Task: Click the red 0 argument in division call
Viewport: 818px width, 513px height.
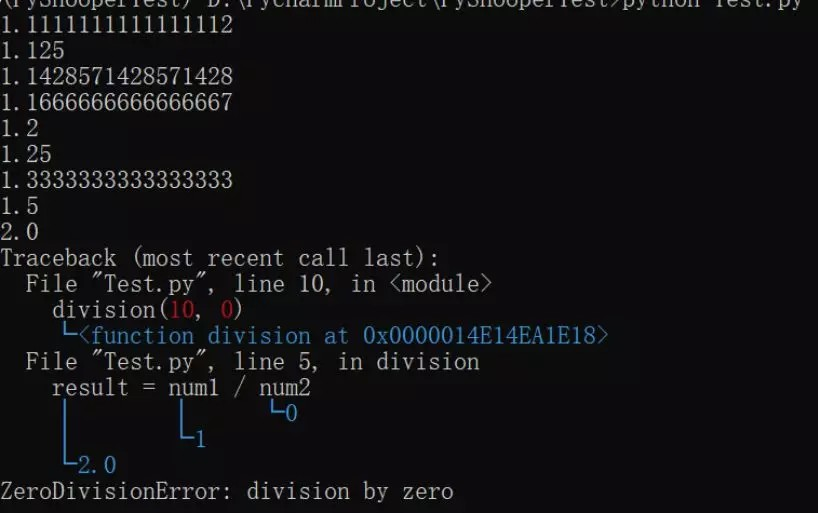Action: (226, 310)
